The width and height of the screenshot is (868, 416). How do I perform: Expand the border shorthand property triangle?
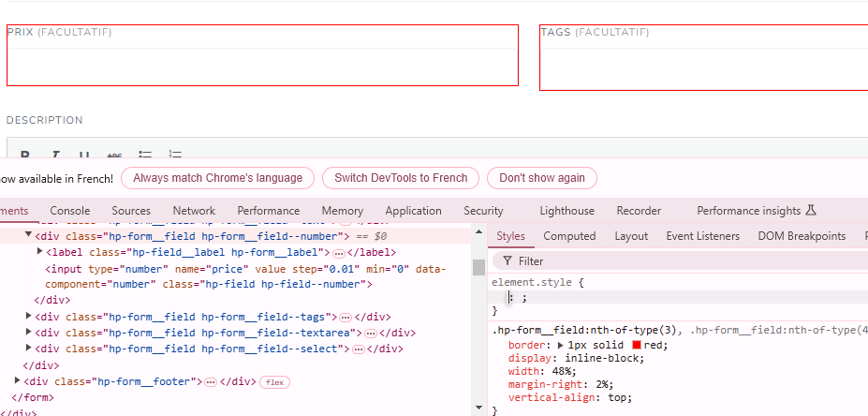pos(560,345)
